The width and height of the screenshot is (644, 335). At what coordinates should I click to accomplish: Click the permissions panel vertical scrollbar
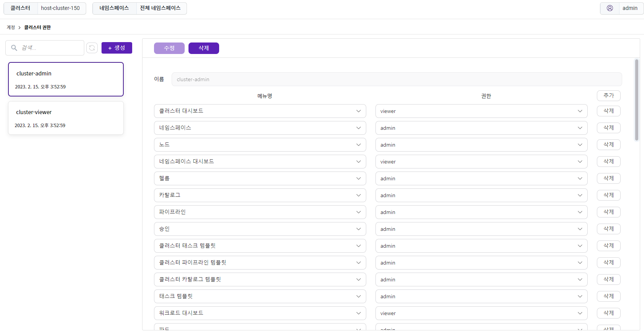click(x=637, y=100)
